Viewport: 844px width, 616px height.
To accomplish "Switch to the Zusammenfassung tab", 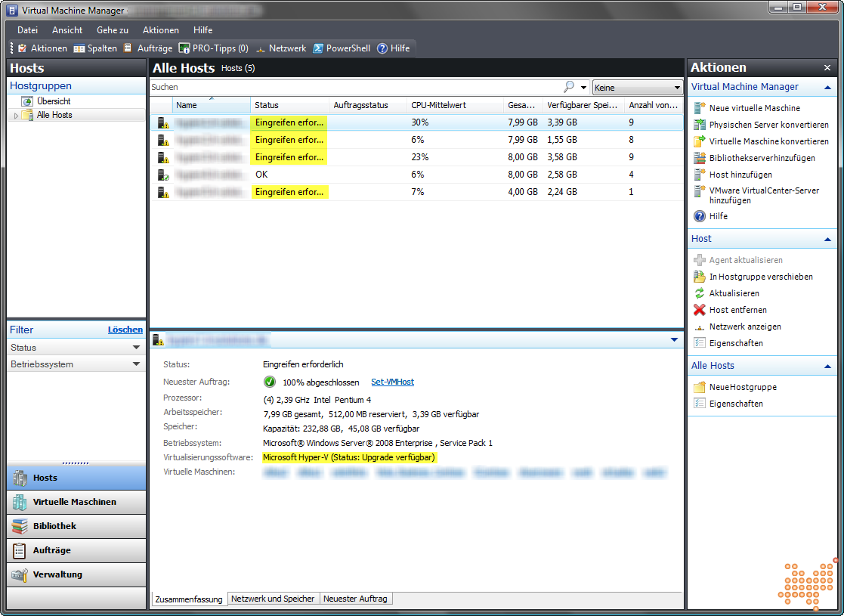I will point(188,599).
